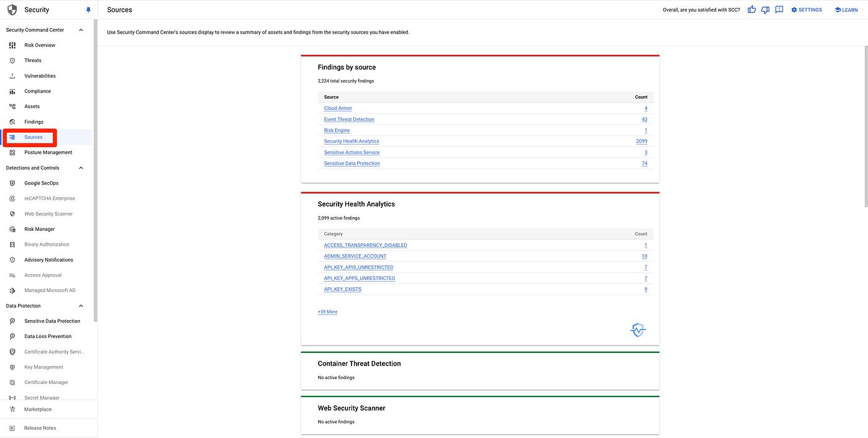Viewport: 868px width, 438px height.
Task: Click the Certificate Manager icon
Action: point(12,382)
